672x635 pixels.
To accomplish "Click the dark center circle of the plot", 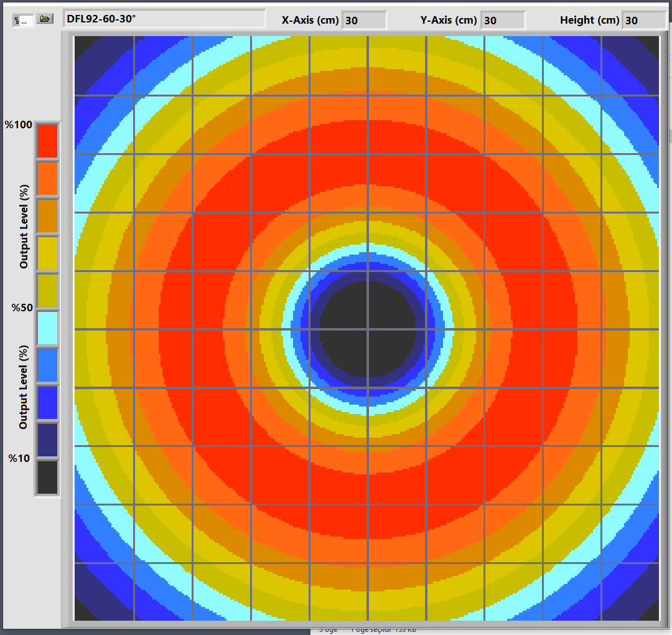I will point(367,329).
